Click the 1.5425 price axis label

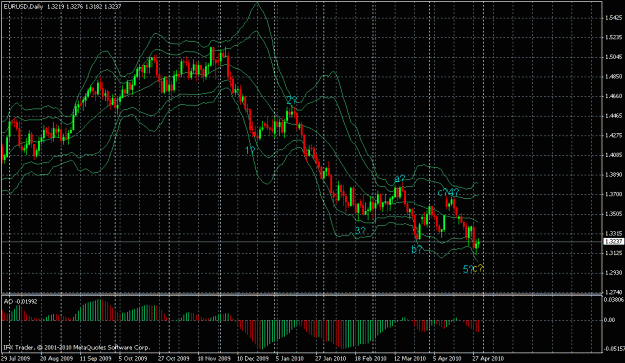point(613,18)
